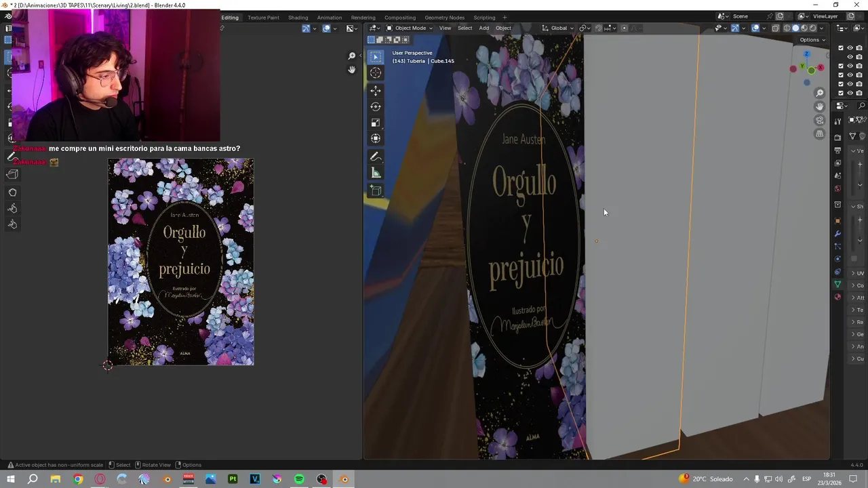Viewport: 868px width, 488px height.
Task: Open the Object properties tab (orange square)
Action: [x=837, y=220]
